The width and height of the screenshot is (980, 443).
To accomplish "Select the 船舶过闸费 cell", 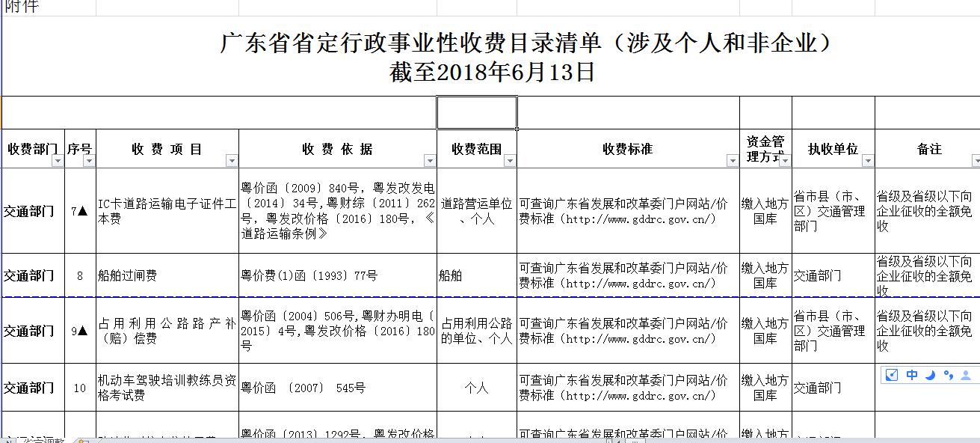I will [167, 275].
